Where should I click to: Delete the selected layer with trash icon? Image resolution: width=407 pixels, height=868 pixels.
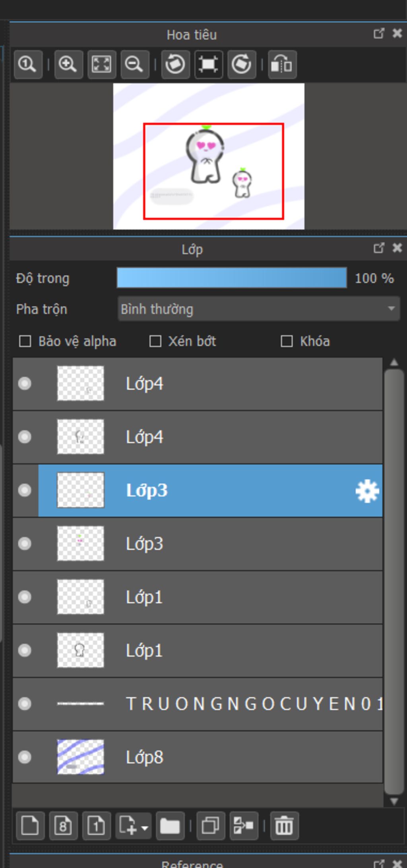(x=284, y=826)
